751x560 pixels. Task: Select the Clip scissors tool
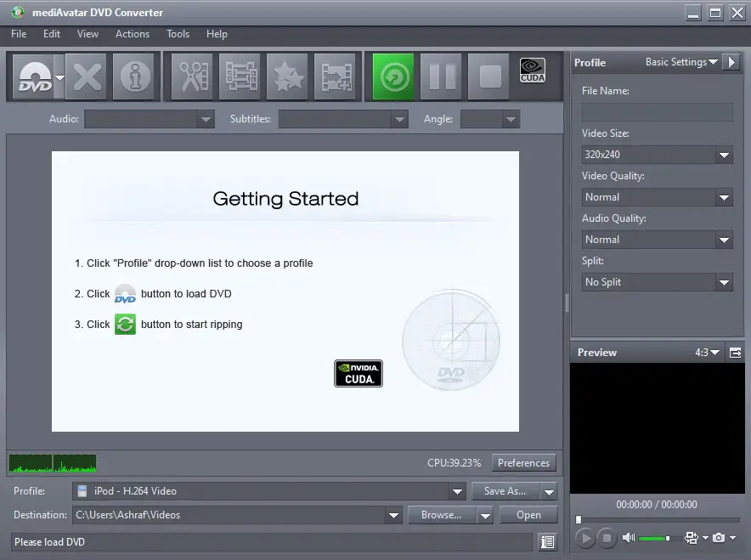pos(193,76)
